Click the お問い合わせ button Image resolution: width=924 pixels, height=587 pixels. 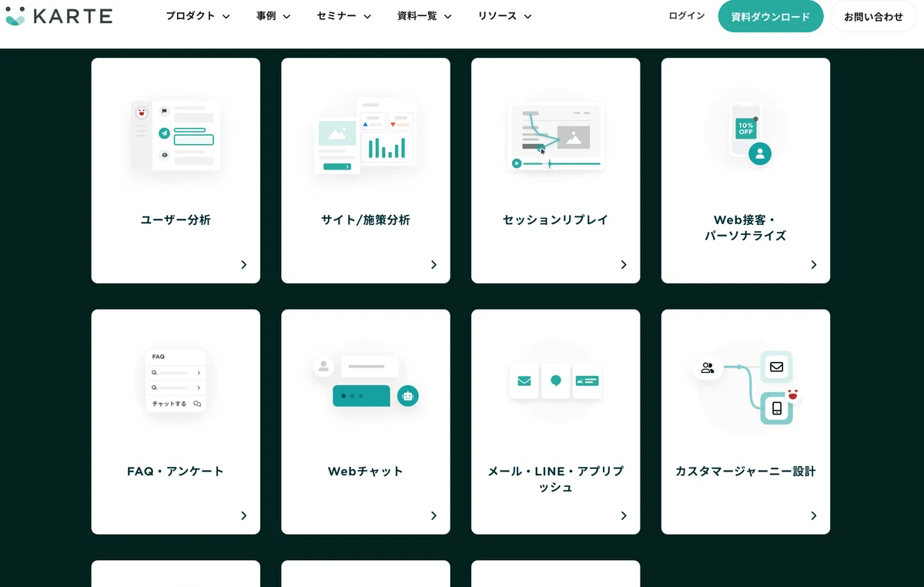pyautogui.click(x=873, y=16)
